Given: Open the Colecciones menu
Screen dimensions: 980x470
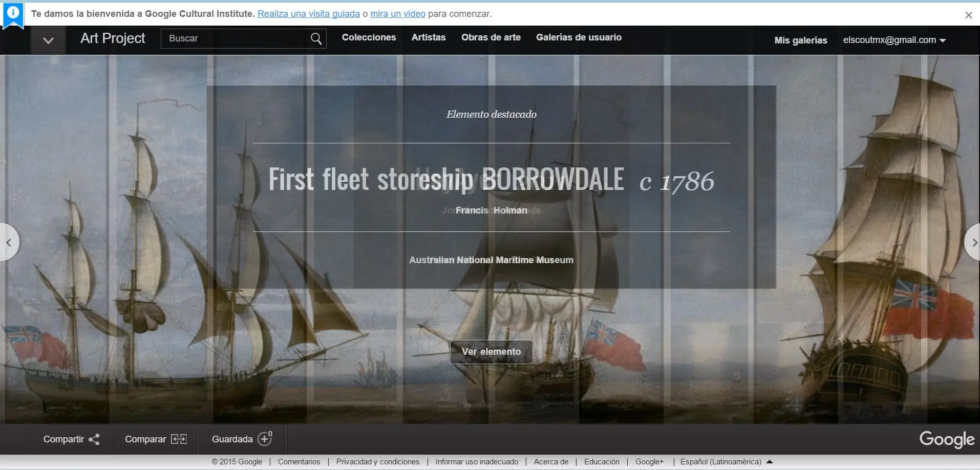Looking at the screenshot, I should (x=369, y=37).
